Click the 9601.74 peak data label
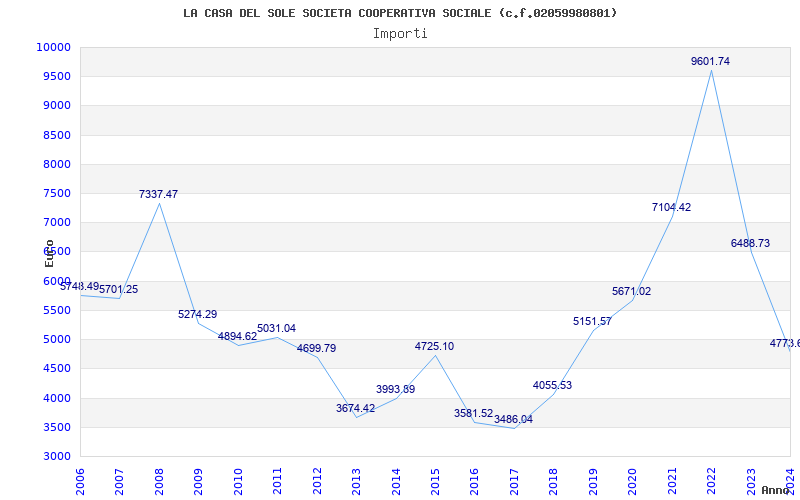800x500 pixels. tap(710, 61)
